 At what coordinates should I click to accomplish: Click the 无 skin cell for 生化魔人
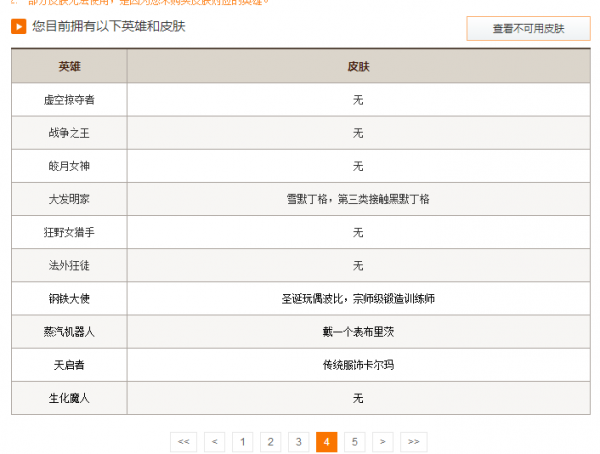[359, 398]
